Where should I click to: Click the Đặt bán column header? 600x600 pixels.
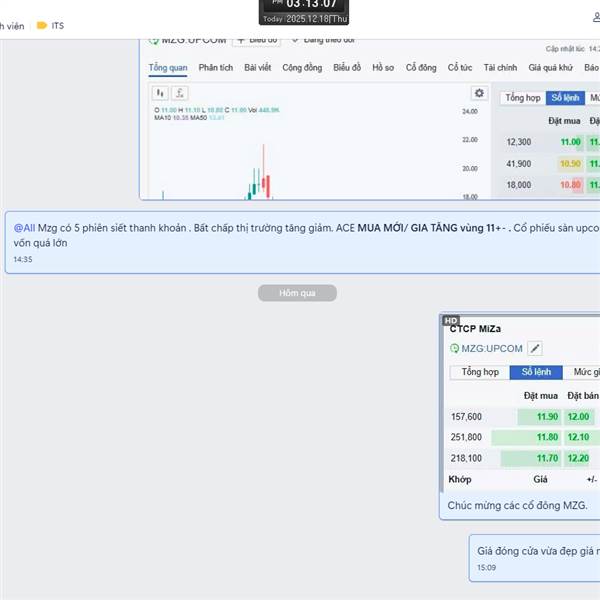[583, 396]
